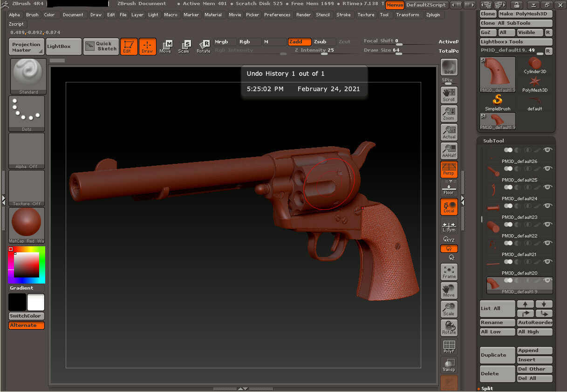
Task: Open the DefaultZScript selector
Action: [x=426, y=5]
